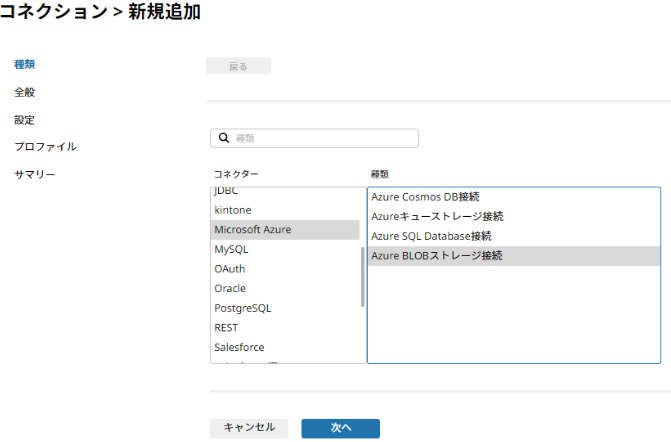Screen dimensions: 671x442
Task: Choose Azure SQL Database接続 type
Action: point(514,236)
